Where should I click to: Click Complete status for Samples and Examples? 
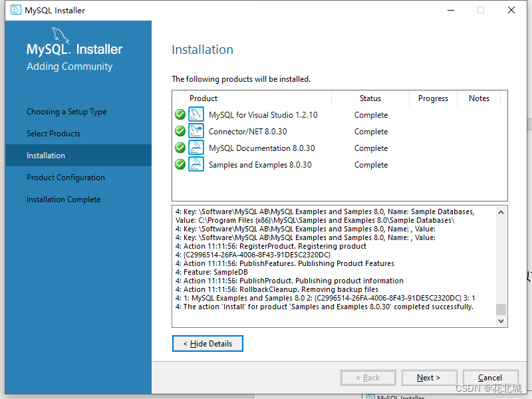tap(371, 165)
